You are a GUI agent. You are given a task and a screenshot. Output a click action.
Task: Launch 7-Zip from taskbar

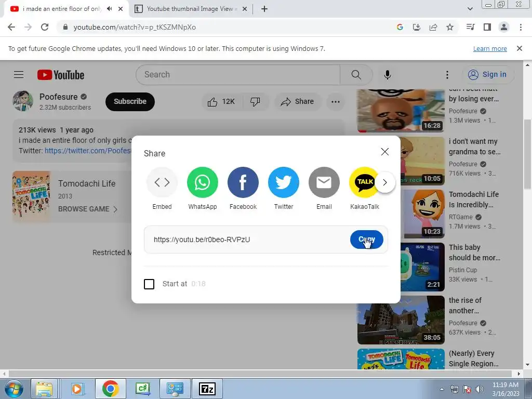pyautogui.click(x=207, y=389)
